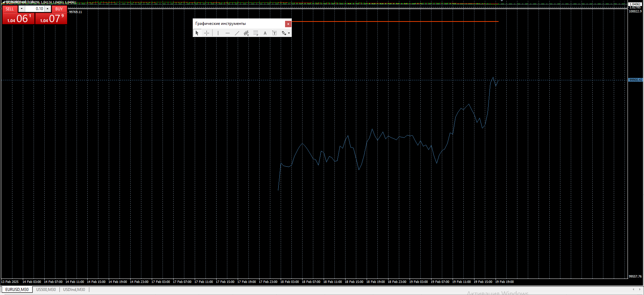Choose the horizontal line drawing tool

click(x=228, y=33)
